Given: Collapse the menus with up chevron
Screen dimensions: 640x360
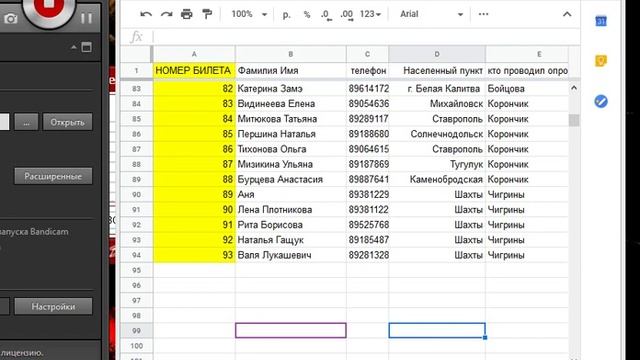Looking at the screenshot, I should 567,14.
